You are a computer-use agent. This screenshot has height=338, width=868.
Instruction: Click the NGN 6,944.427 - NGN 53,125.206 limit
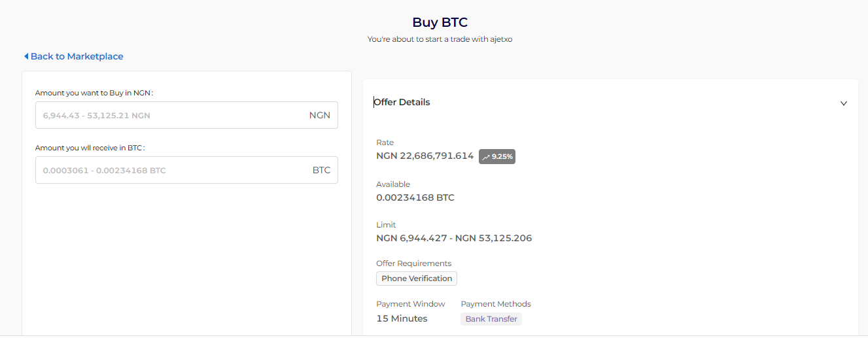pyautogui.click(x=454, y=238)
